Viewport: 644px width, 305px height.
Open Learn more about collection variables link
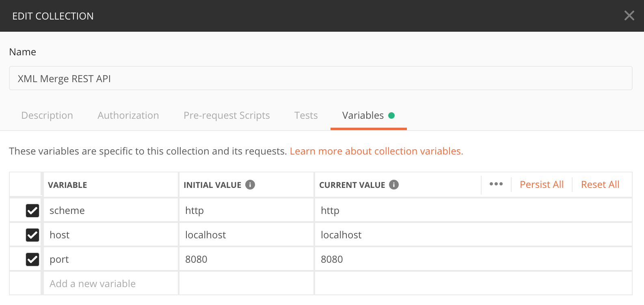pos(376,151)
